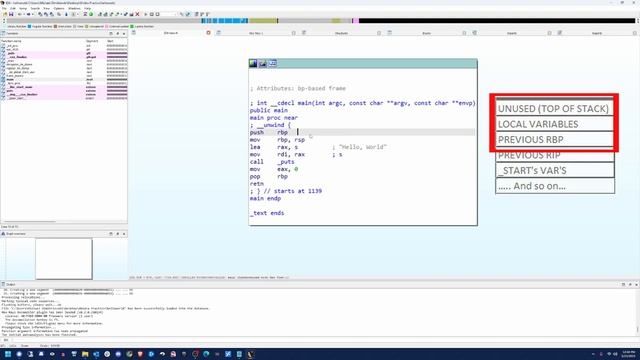
Task: Open the Jump menu
Action: tap(23, 8)
